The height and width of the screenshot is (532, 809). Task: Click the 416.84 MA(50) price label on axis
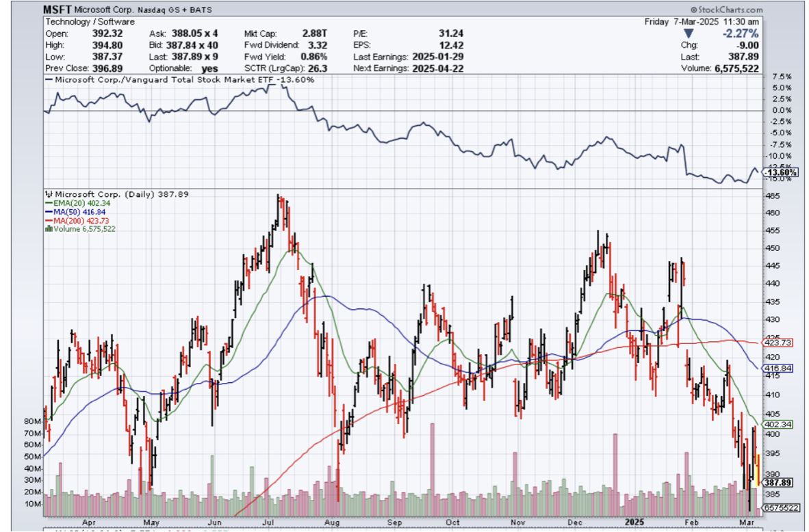[780, 368]
